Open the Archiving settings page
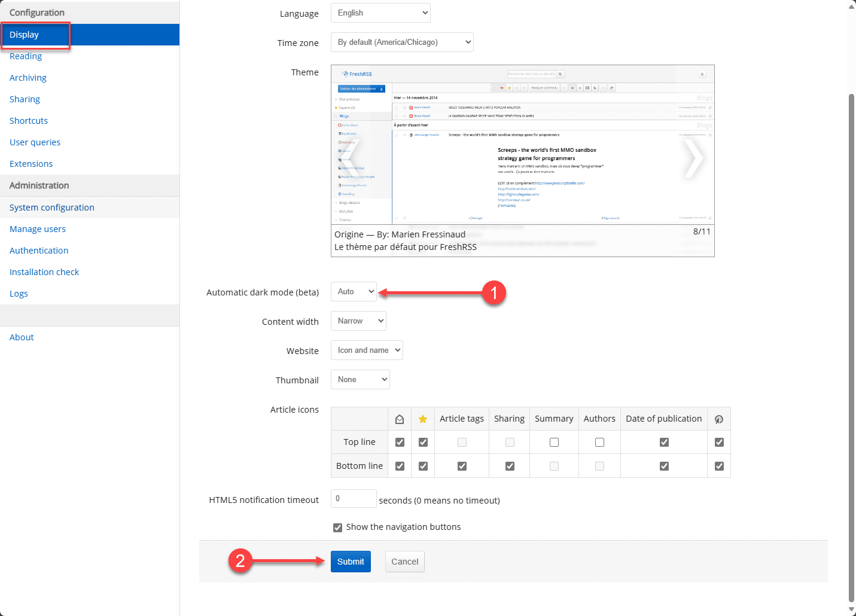856x616 pixels. 28,78
